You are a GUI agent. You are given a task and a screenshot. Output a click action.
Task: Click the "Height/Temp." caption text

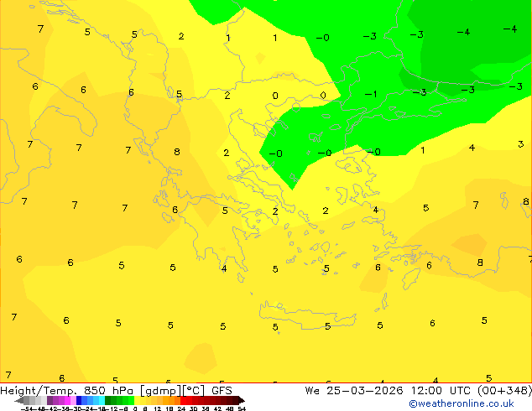[39, 391]
